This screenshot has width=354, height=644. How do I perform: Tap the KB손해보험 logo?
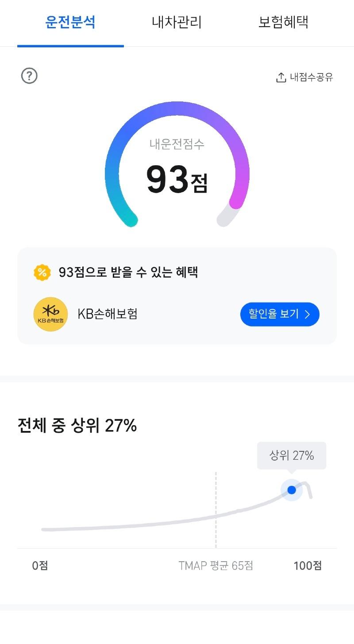click(51, 314)
